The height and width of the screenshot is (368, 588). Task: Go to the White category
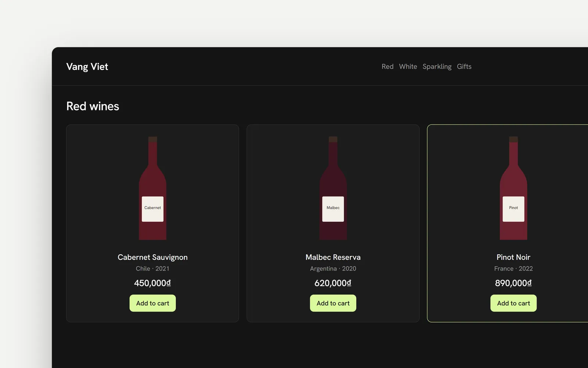(408, 67)
